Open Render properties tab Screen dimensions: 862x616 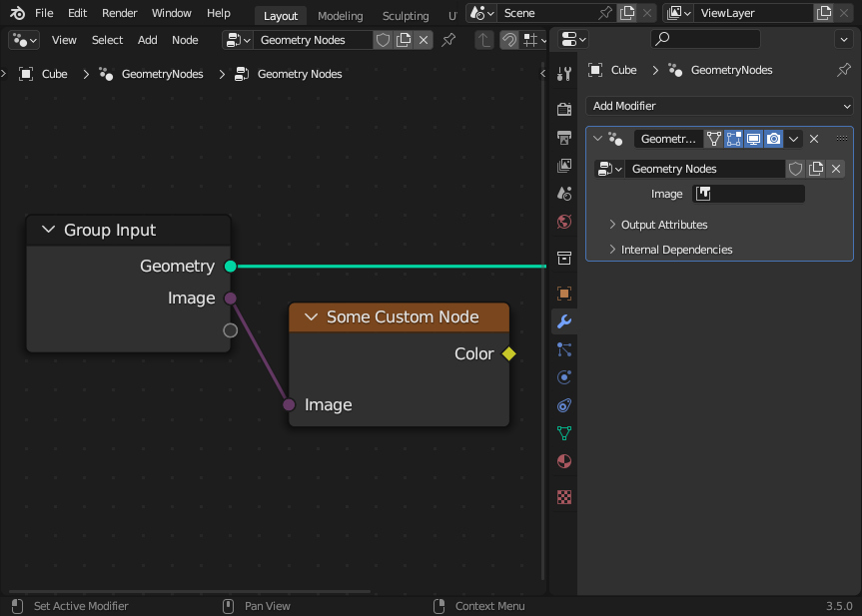point(564,109)
